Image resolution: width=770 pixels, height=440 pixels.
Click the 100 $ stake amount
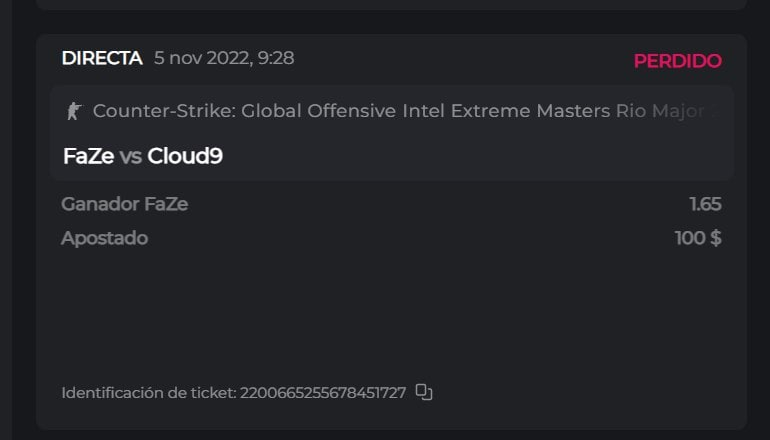pyautogui.click(x=698, y=238)
